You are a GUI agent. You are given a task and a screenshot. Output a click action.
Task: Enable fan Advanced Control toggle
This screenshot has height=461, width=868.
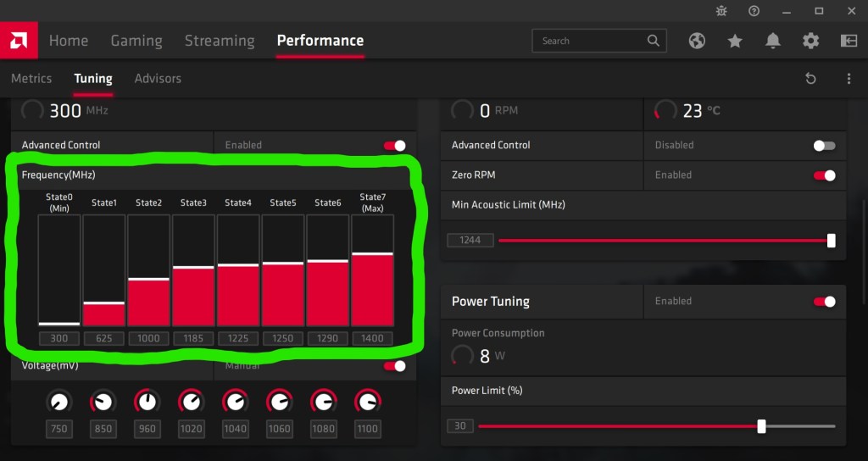(x=824, y=146)
